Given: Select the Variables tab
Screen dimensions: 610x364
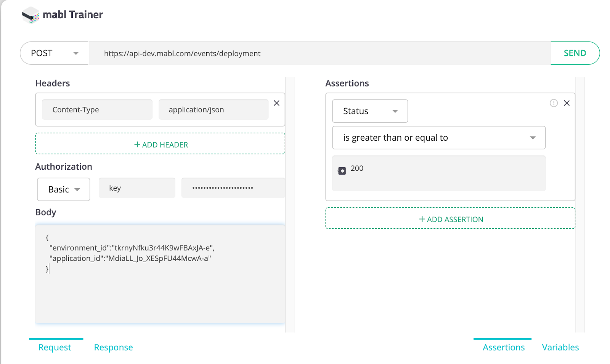Looking at the screenshot, I should tap(560, 347).
